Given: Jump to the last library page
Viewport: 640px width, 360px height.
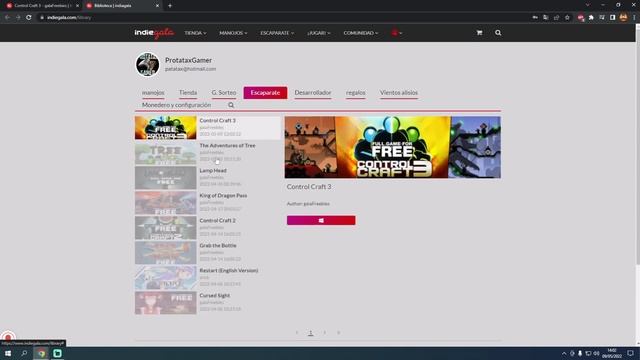Looking at the screenshot, I should coord(338,333).
